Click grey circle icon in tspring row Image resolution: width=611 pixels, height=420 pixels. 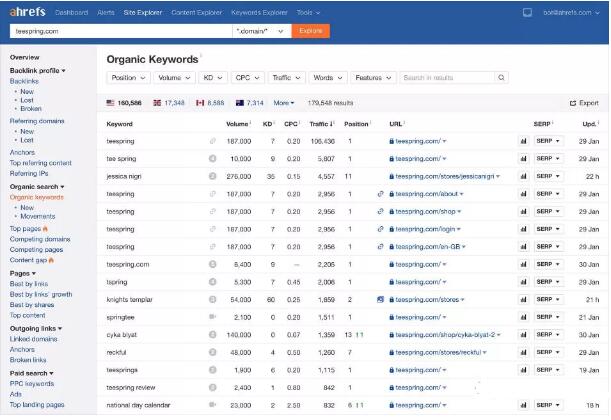pyautogui.click(x=212, y=282)
